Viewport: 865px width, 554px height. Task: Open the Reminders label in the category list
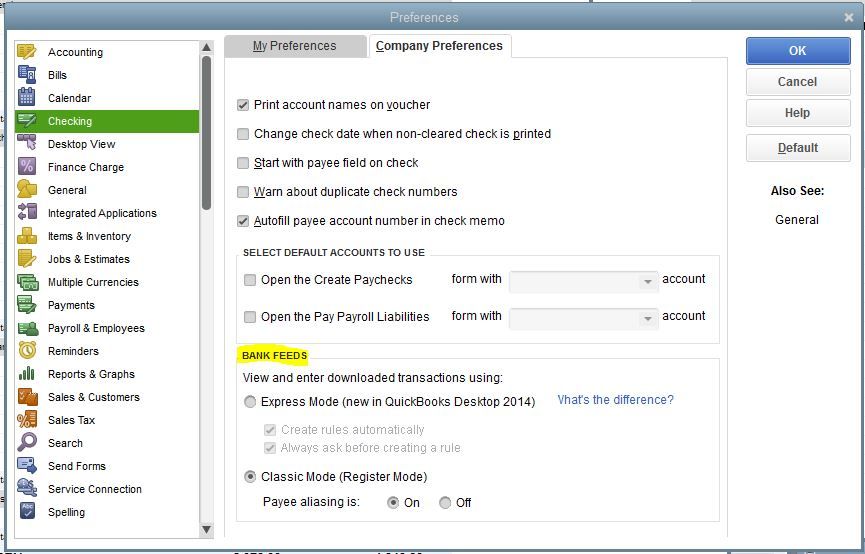click(x=73, y=351)
